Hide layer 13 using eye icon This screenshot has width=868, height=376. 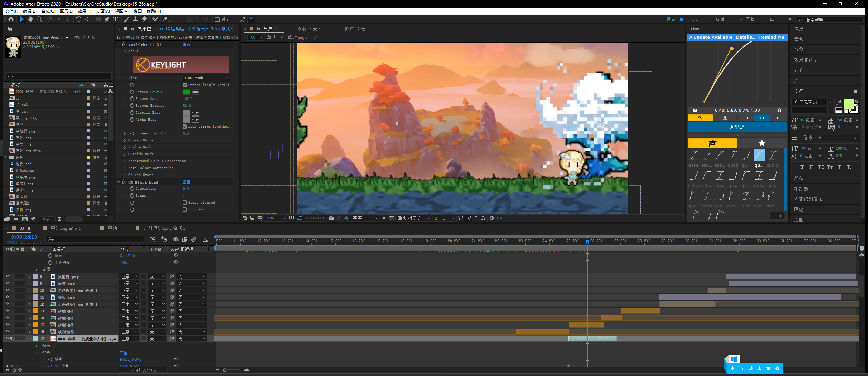click(x=7, y=311)
